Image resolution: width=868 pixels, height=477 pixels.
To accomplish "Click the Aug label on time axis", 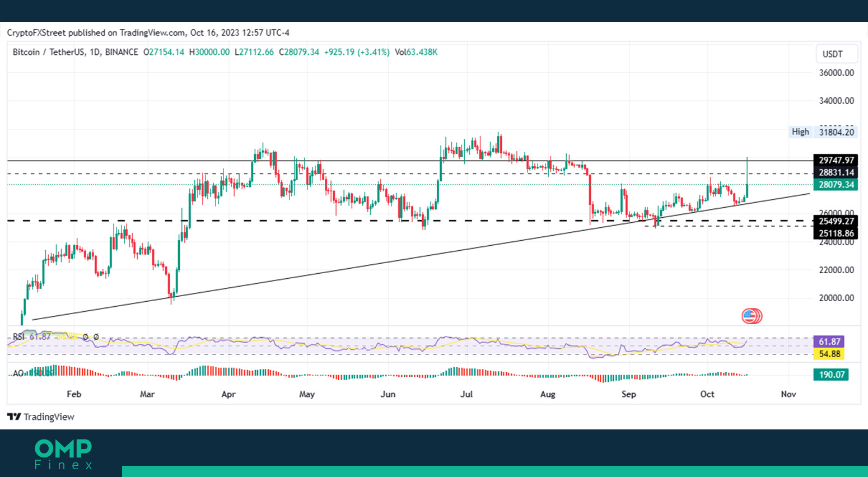I will [548, 394].
